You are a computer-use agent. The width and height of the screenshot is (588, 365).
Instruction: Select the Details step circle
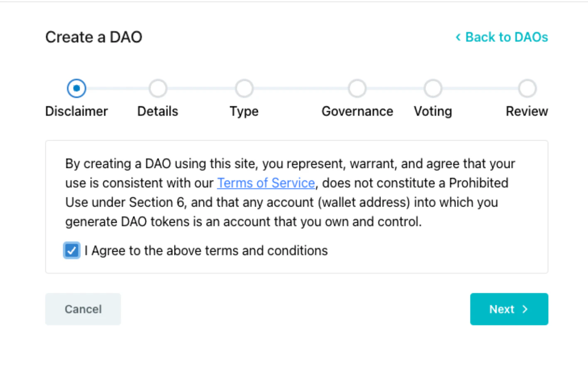pyautogui.click(x=158, y=88)
